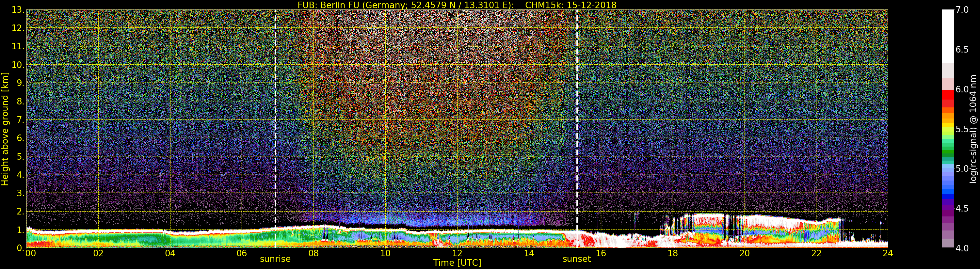The height and width of the screenshot is (269, 980).
Task: Click the plot title 'FUB: Berlin FU (Germany; 52.4579 N / 13.3101 E)'
Action: tap(406, 5)
